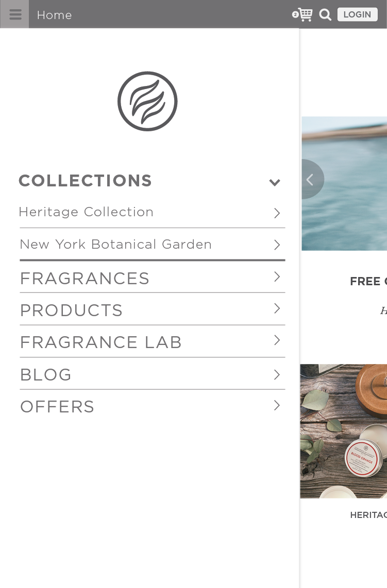Click the carousel previous arrow
This screenshot has height=588, width=387.
(x=311, y=179)
